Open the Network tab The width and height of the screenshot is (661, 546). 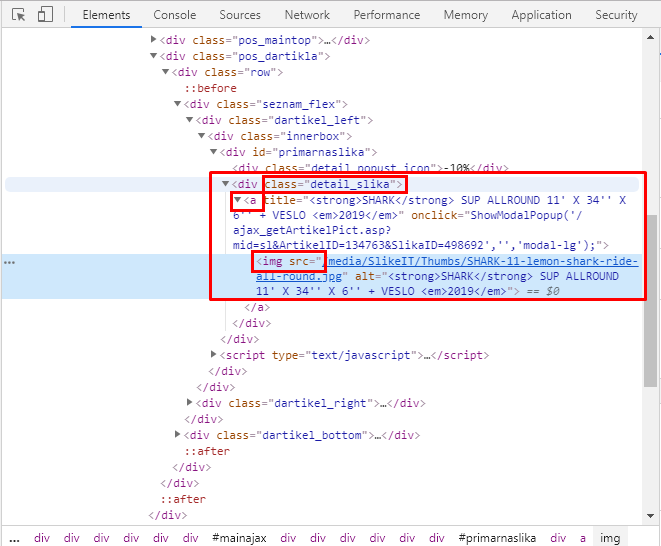pyautogui.click(x=307, y=15)
